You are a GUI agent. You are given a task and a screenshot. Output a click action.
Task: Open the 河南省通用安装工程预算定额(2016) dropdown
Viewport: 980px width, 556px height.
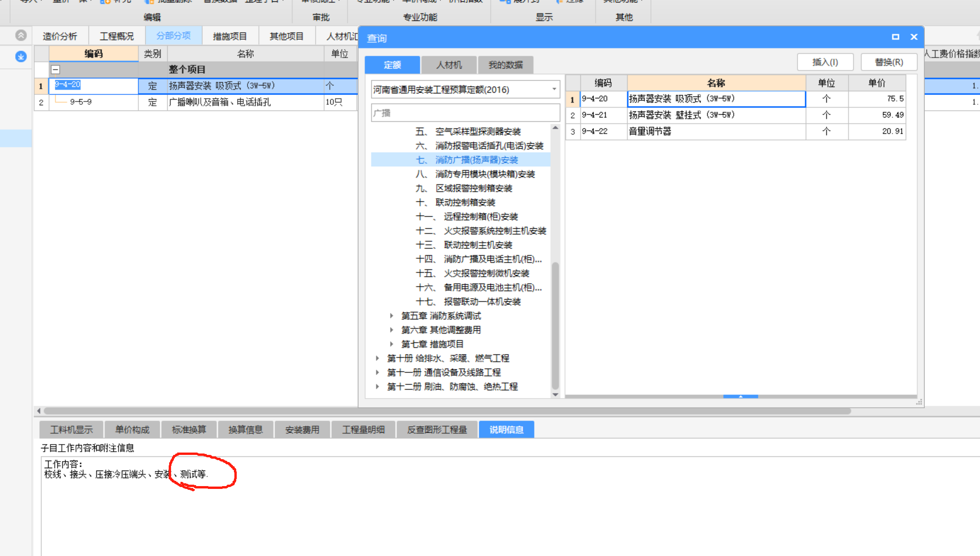coord(554,89)
